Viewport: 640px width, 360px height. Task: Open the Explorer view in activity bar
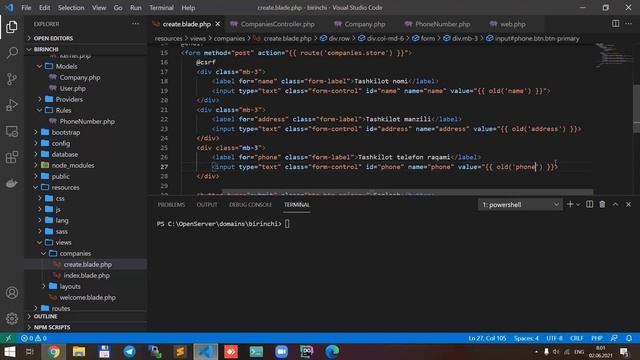click(x=12, y=27)
